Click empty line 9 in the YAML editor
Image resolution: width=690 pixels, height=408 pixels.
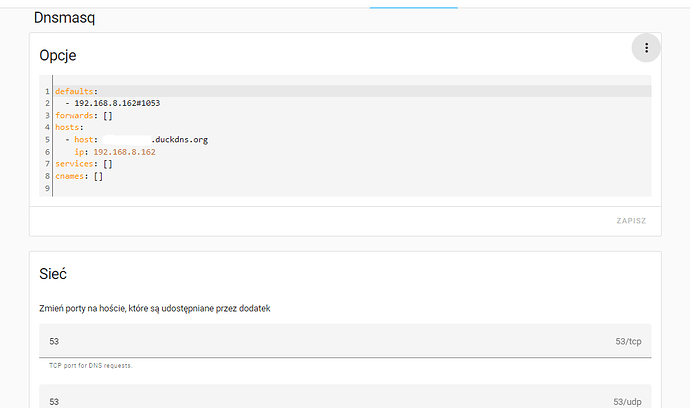(x=351, y=188)
